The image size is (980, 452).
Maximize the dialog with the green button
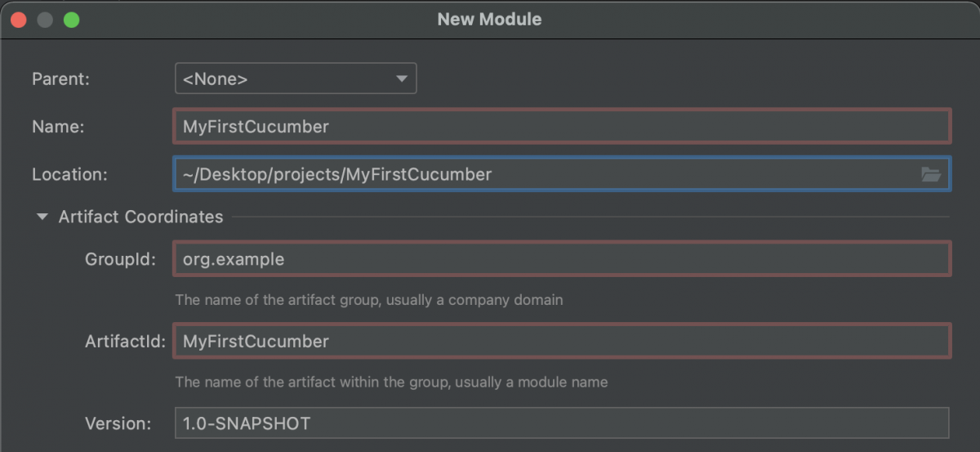[72, 20]
